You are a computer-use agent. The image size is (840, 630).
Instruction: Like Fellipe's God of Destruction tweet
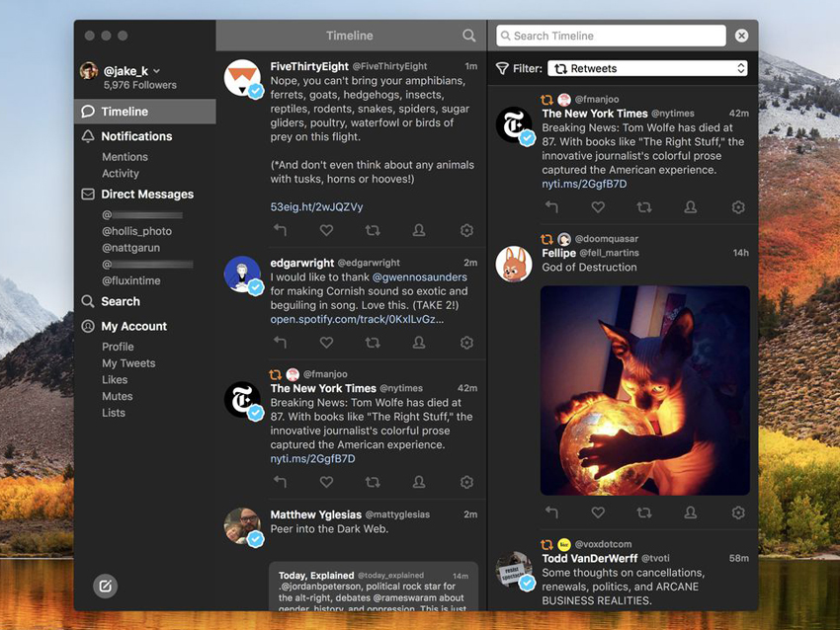pos(598,512)
